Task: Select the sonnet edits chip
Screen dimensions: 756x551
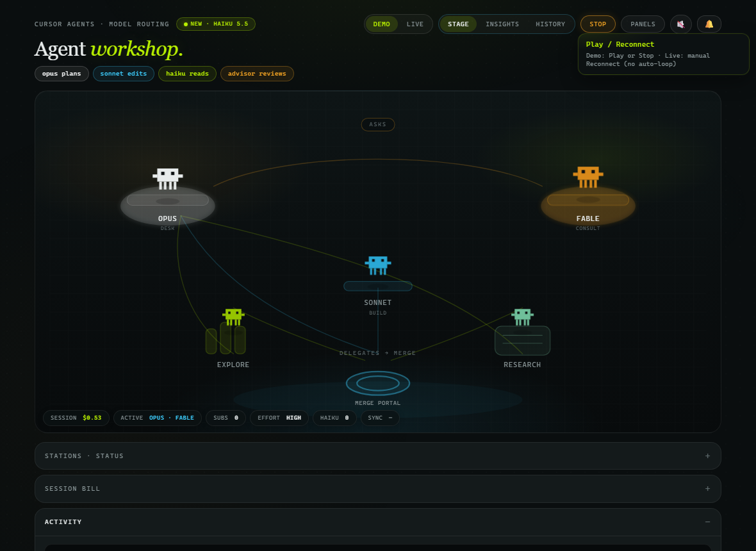Action: (x=124, y=74)
